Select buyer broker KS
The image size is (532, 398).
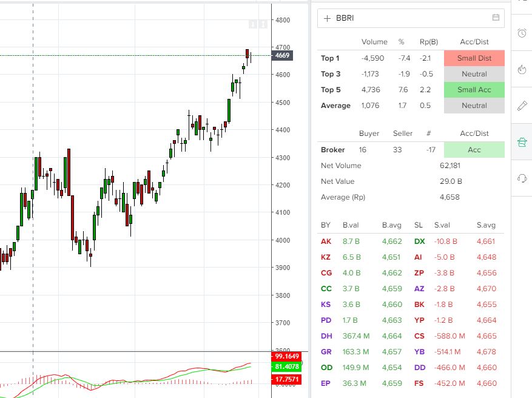click(326, 305)
